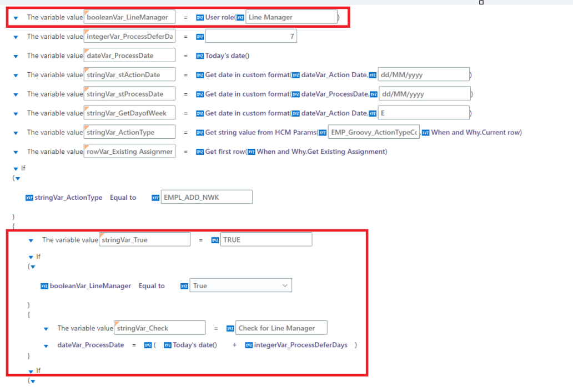Toggle arrow for stringVar_ActionType variable row
Image resolution: width=573 pixels, height=392 pixels.
click(16, 133)
